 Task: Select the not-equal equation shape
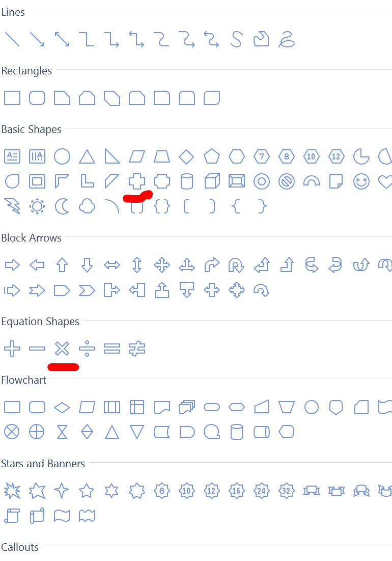point(137,349)
